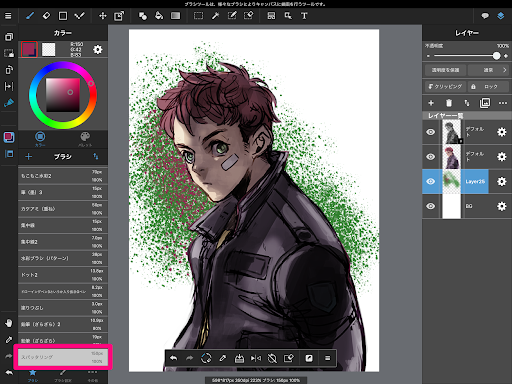
Task: Select the Eraser tool
Action: (46, 16)
